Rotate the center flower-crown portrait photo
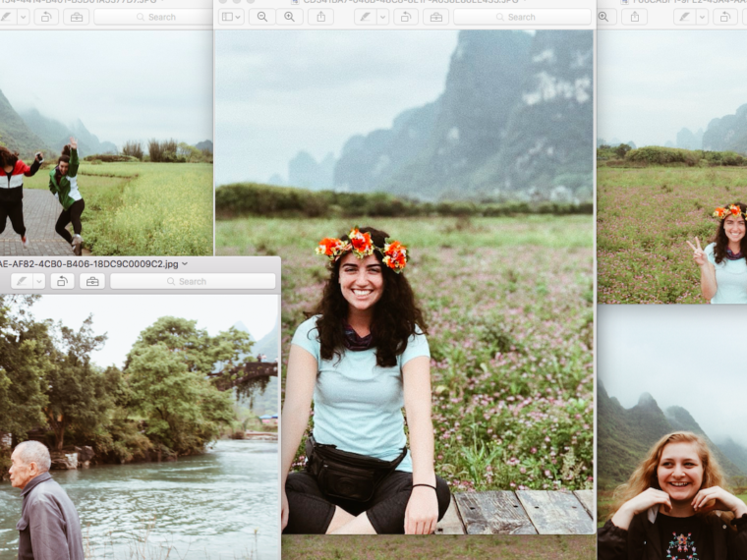Image resolution: width=747 pixels, height=560 pixels. (x=405, y=17)
